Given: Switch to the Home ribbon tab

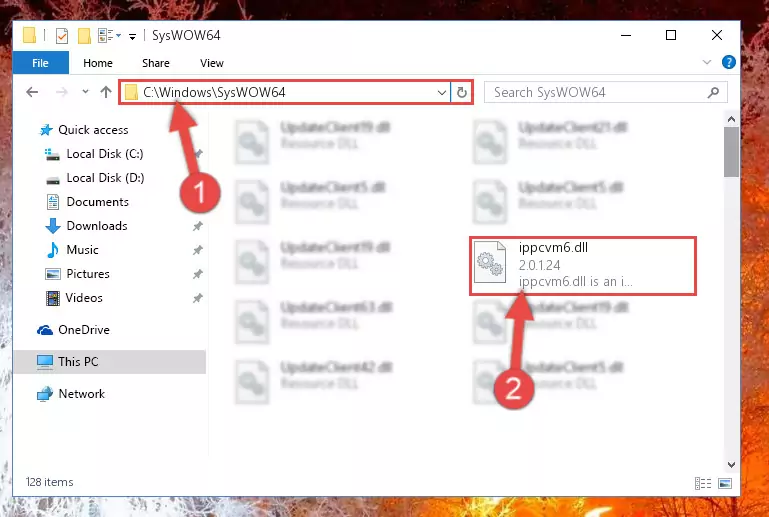Looking at the screenshot, I should coord(98,63).
